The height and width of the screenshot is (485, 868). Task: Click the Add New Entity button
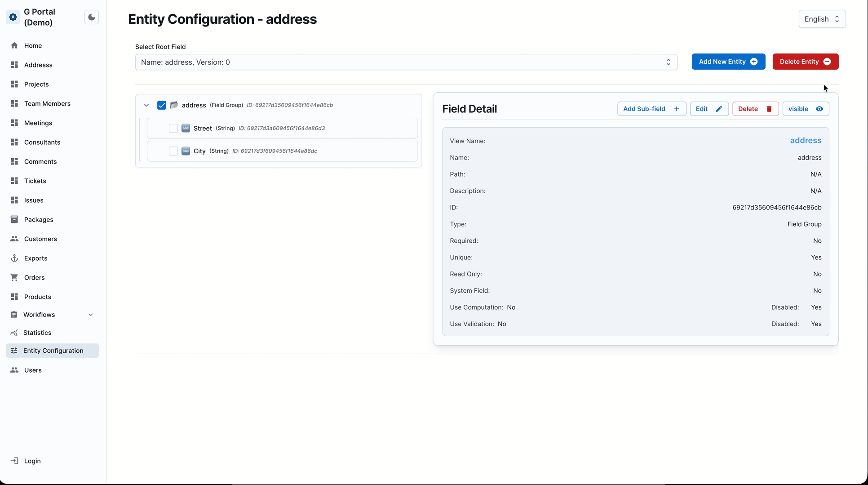pos(728,62)
